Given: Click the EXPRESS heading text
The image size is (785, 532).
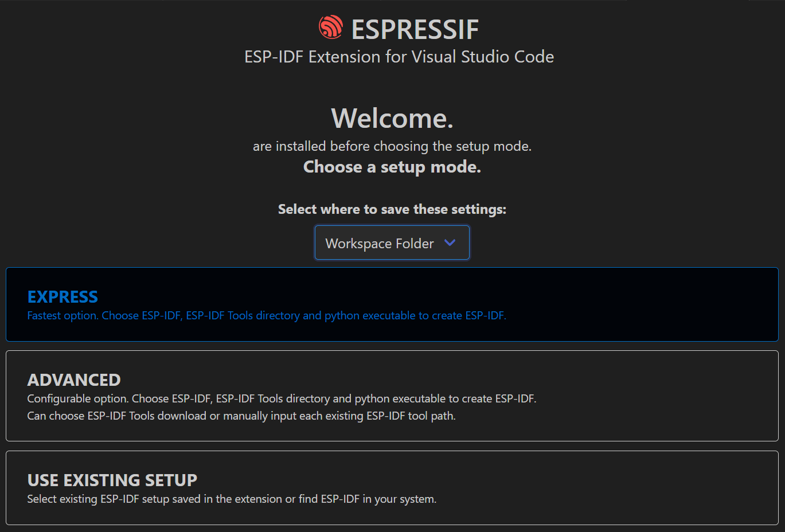Looking at the screenshot, I should (63, 296).
